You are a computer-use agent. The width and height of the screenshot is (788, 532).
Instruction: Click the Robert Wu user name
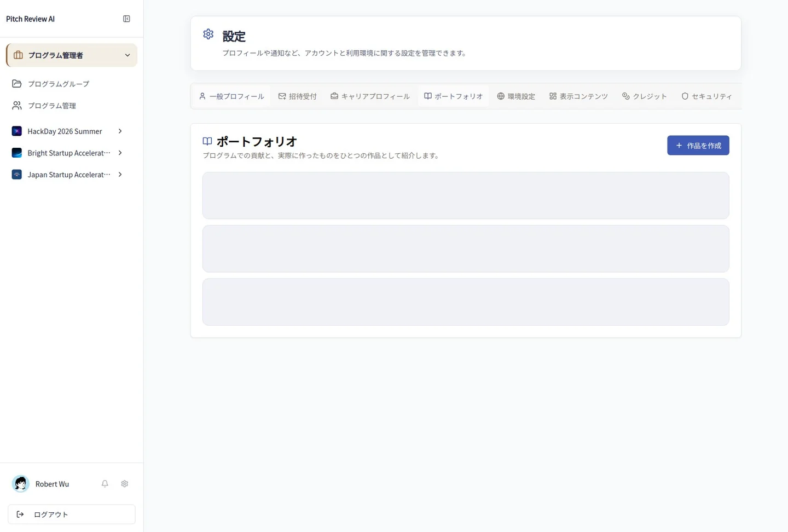point(52,484)
